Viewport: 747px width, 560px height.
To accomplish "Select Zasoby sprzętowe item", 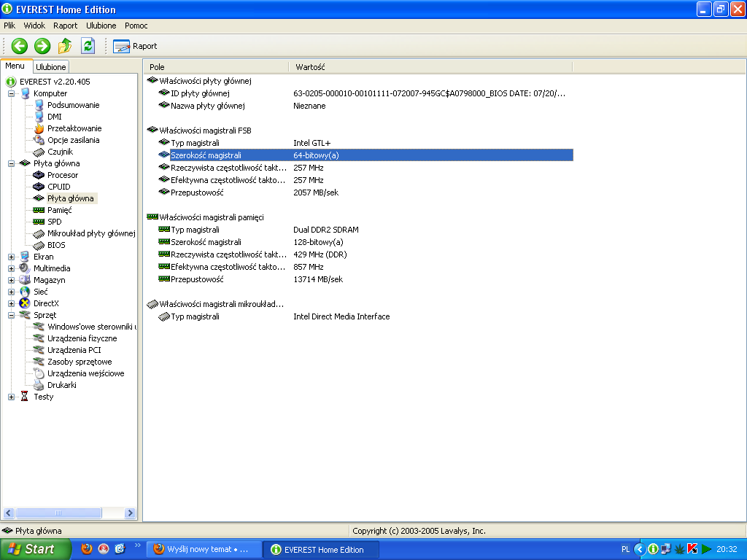I will [x=80, y=362].
